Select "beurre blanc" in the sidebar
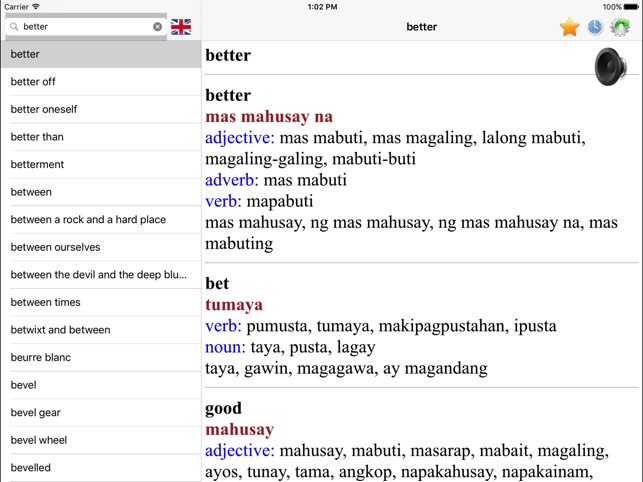643x482 pixels. click(x=41, y=357)
